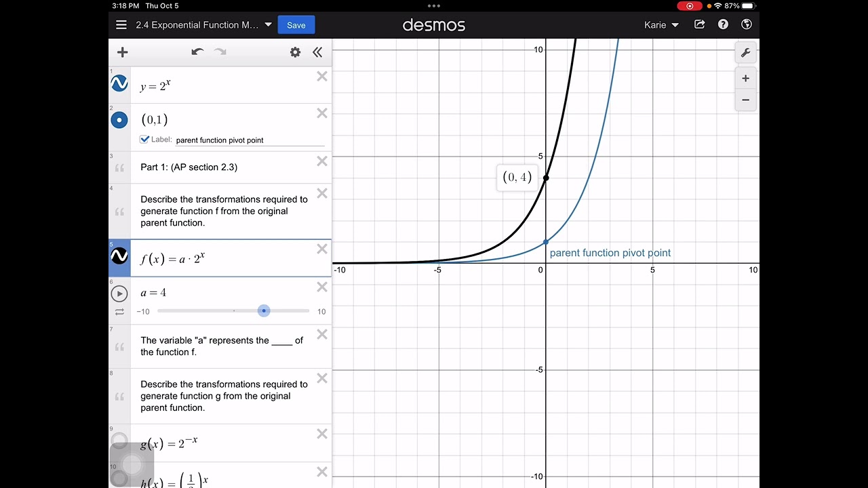Delete the Part 1 note
868x488 pixels.
tap(322, 161)
